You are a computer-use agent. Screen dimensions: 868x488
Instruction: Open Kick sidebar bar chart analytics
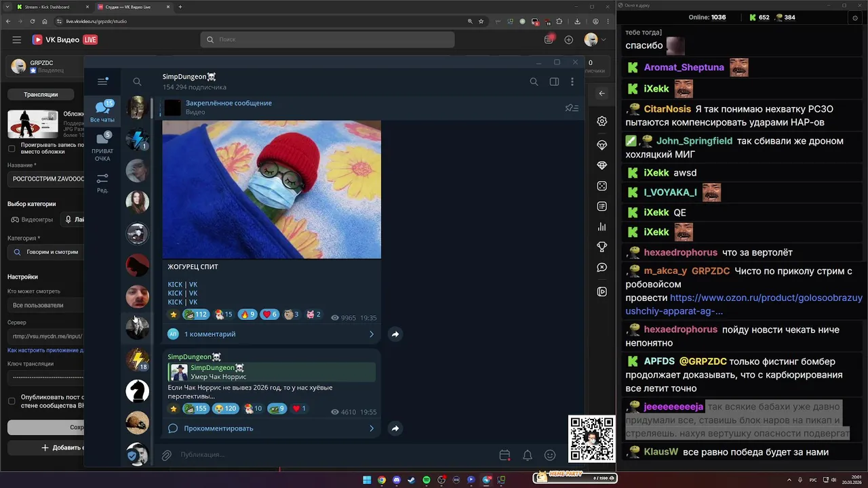pos(601,227)
